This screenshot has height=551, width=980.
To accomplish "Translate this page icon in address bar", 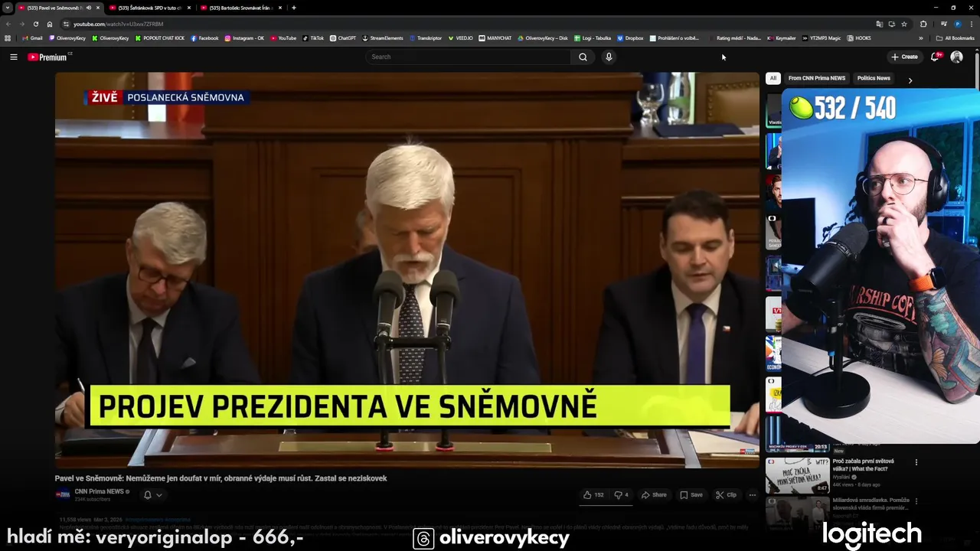I will coord(880,24).
